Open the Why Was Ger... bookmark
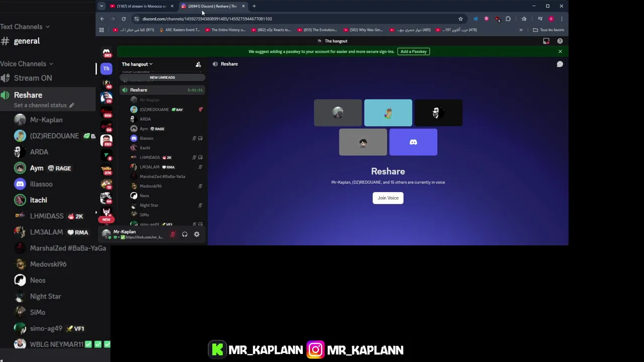The height and width of the screenshot is (362, 644). [x=363, y=30]
